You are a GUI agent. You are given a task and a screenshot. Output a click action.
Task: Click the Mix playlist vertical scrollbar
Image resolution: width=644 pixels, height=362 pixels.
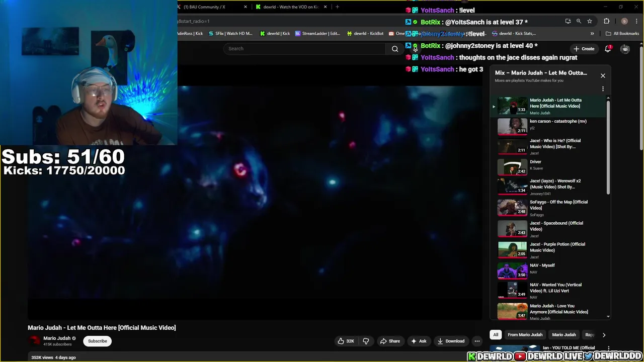click(608, 147)
